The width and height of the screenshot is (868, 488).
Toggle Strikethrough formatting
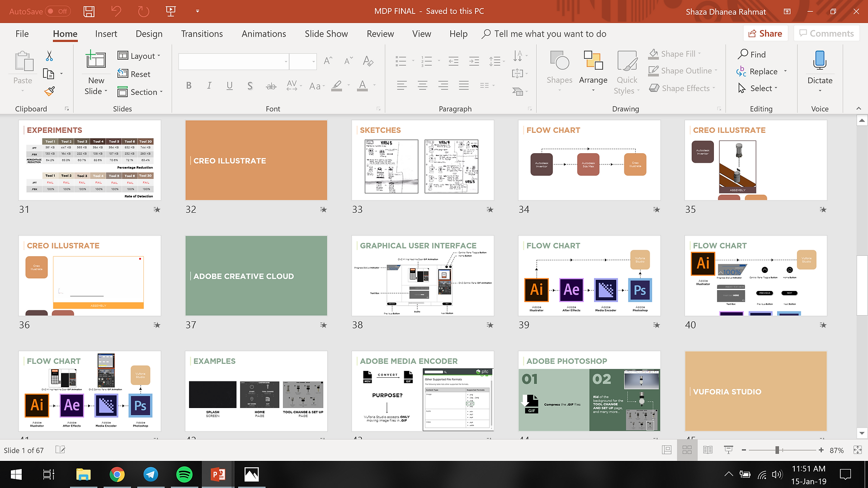tap(271, 85)
